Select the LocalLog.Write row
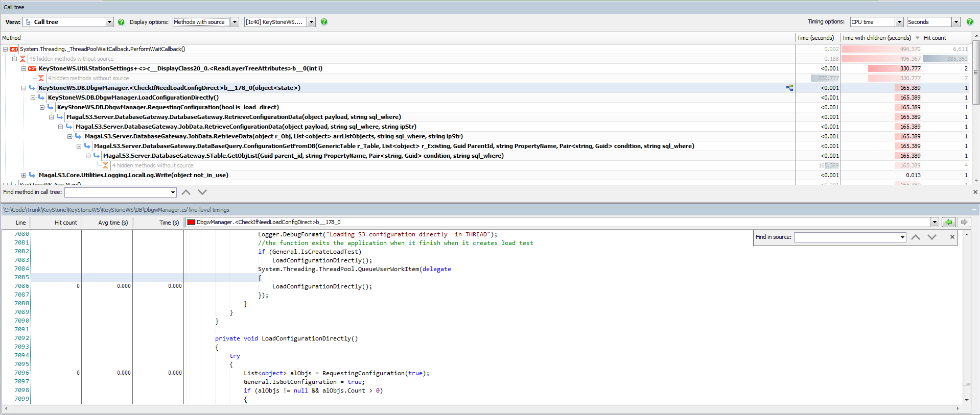Screen dimensions: 980x415 point(133,175)
